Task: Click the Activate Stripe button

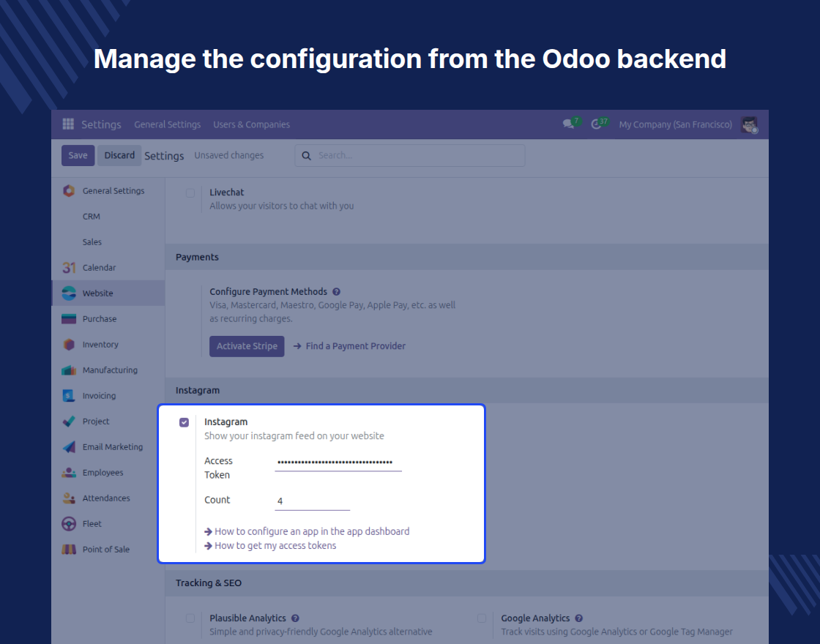Action: coord(247,346)
